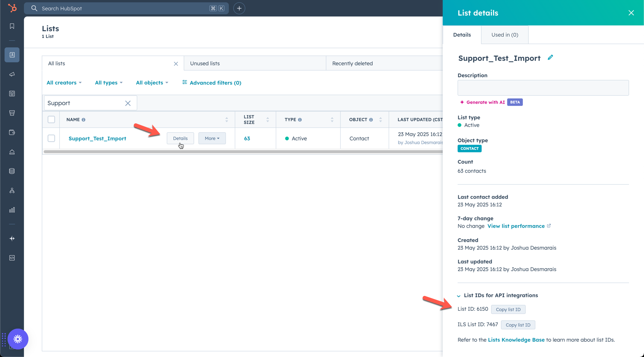Screen dimensions: 644x357
Task: Open the Bookmarks sidebar icon
Action: (x=12, y=26)
